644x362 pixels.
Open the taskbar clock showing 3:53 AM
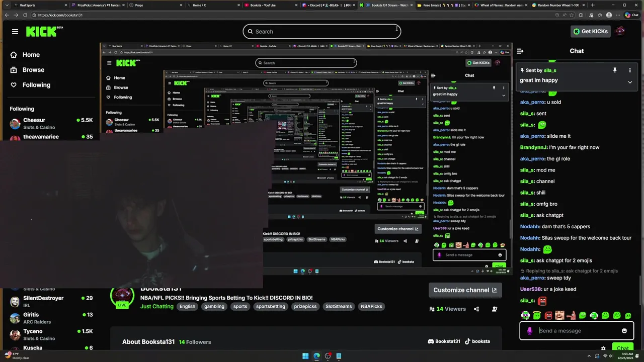(x=625, y=356)
